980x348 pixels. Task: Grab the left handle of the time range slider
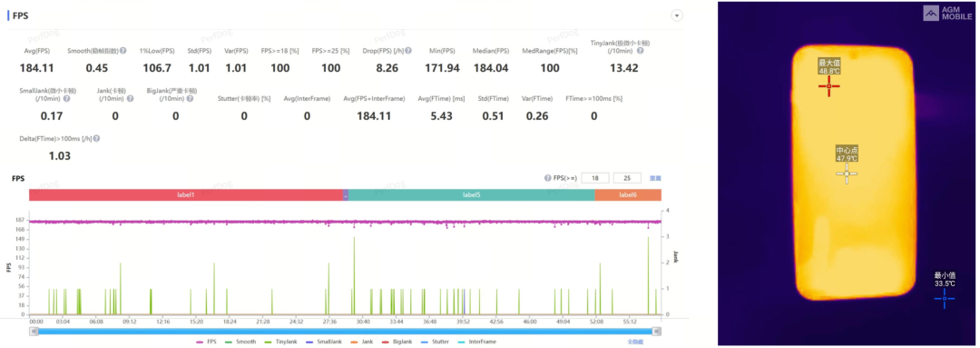point(33,331)
